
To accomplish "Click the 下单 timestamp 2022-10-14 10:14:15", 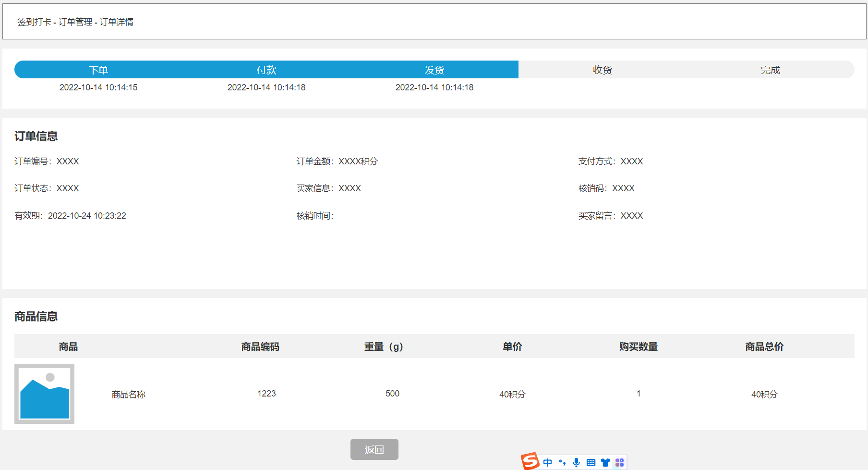I will [x=98, y=87].
